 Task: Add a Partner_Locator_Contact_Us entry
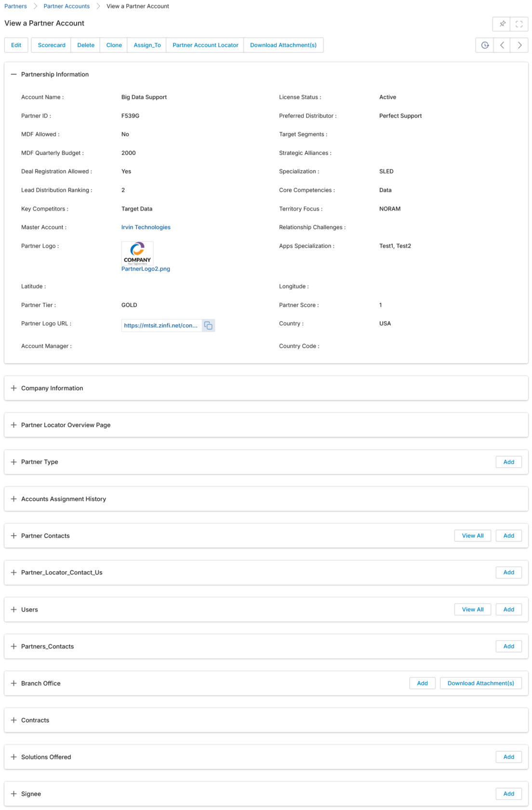pos(509,572)
